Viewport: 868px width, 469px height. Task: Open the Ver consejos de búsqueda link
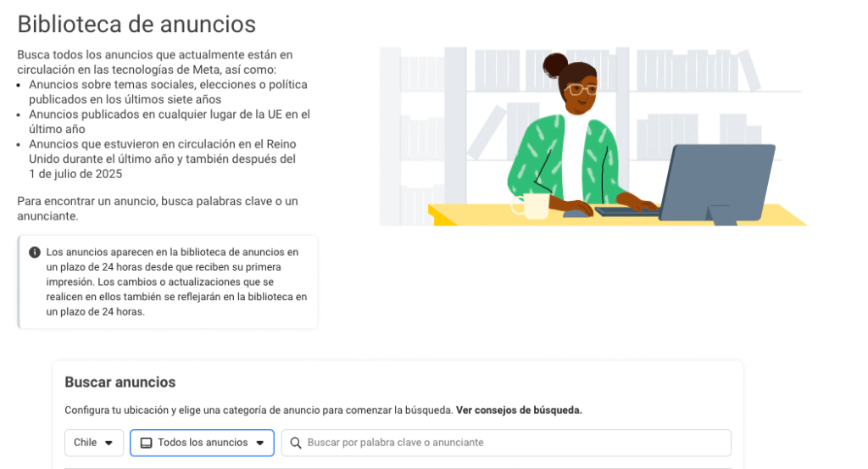point(519,410)
